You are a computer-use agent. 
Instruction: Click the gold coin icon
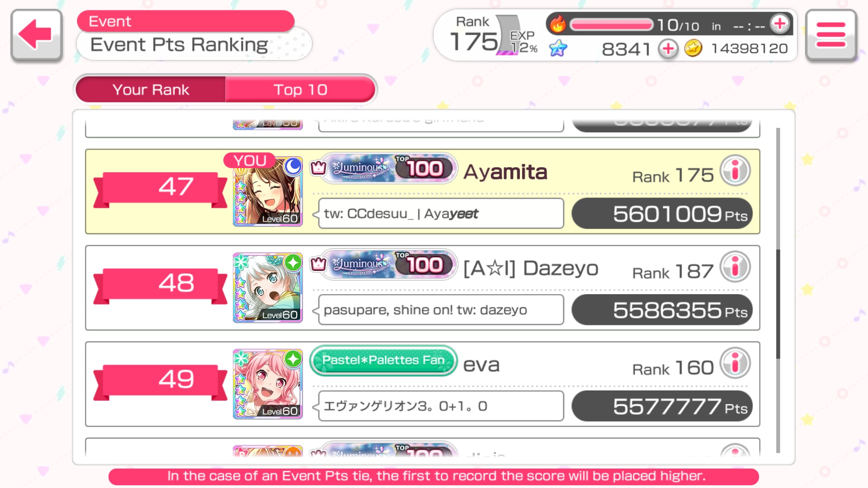693,48
